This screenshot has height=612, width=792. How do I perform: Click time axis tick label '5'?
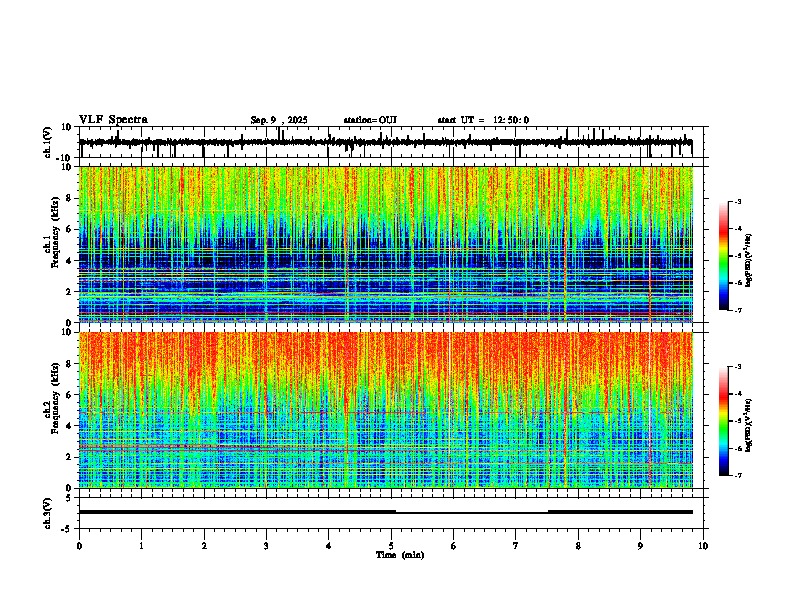click(391, 546)
